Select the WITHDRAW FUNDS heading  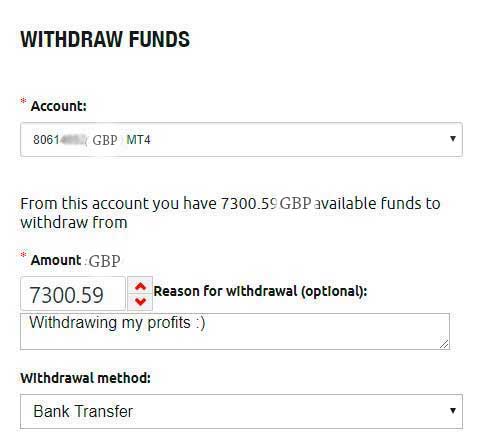pos(105,39)
